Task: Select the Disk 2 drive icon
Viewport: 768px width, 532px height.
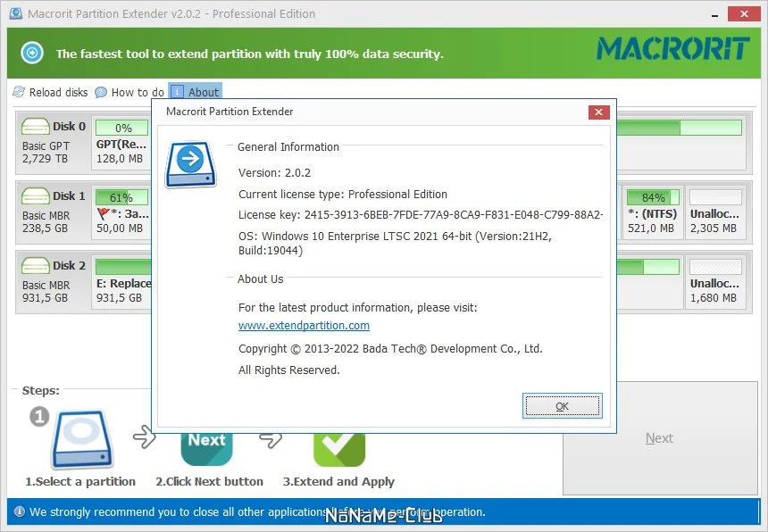Action: pyautogui.click(x=35, y=265)
